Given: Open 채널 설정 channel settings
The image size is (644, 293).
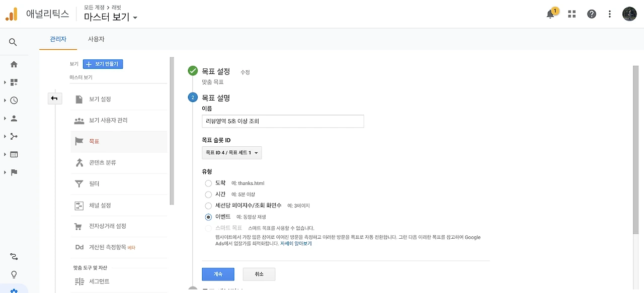Looking at the screenshot, I should click(119, 205).
